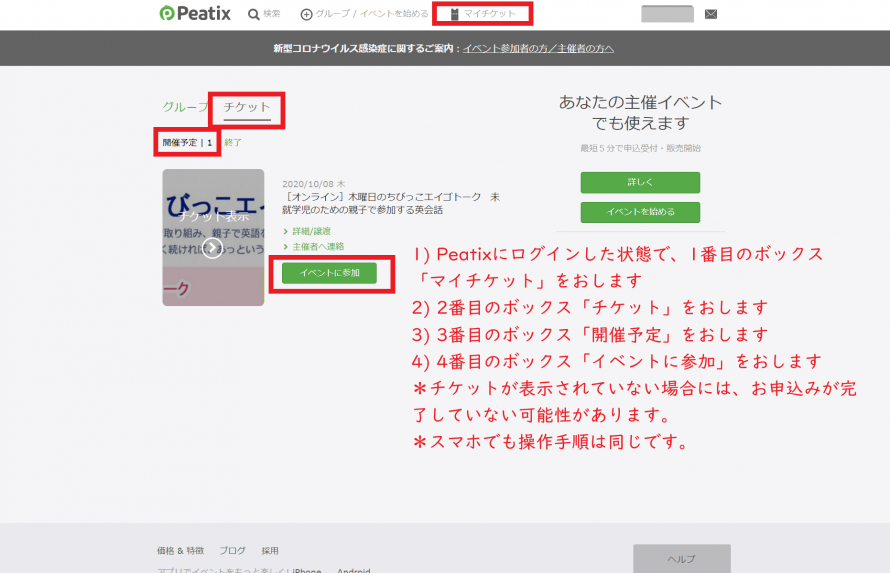Select the 終了 filter
The image size is (890, 573).
pos(233,142)
